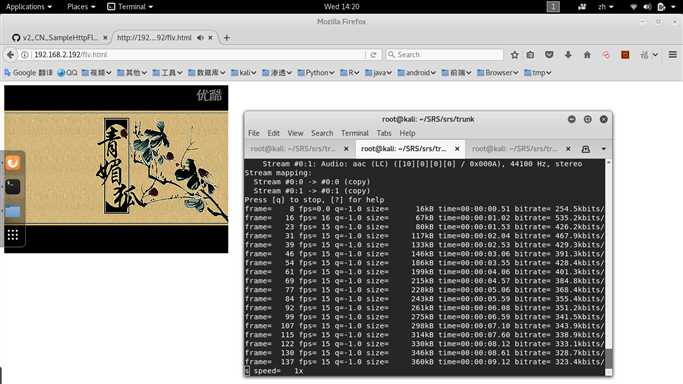Open the Firefox hamburger menu
The width and height of the screenshot is (683, 384).
point(673,54)
